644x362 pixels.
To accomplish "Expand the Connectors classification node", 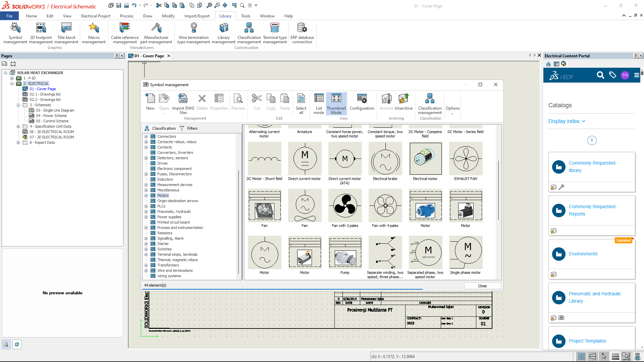I will click(146, 136).
